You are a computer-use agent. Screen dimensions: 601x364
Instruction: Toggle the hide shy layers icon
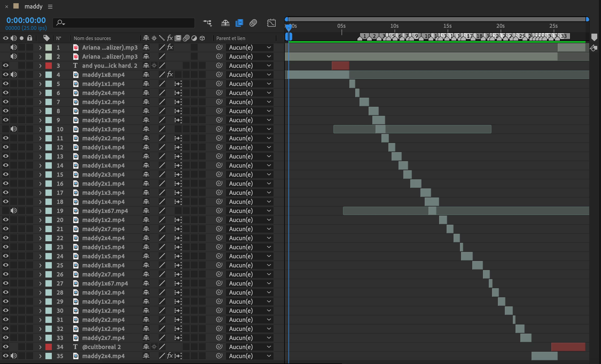(225, 23)
